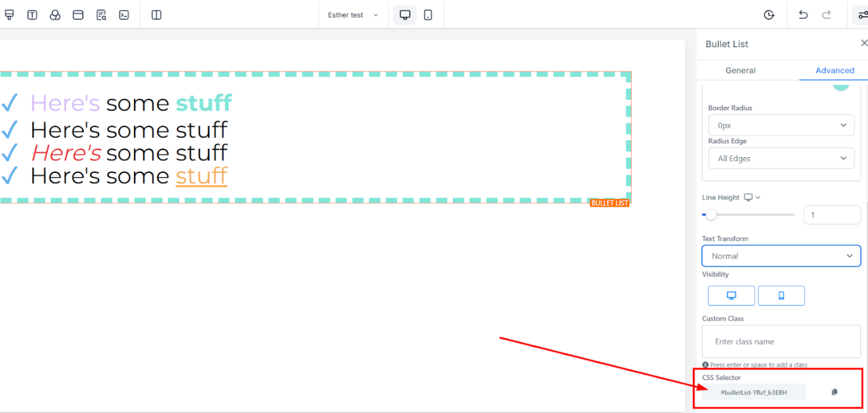Undo the last change

tap(803, 15)
